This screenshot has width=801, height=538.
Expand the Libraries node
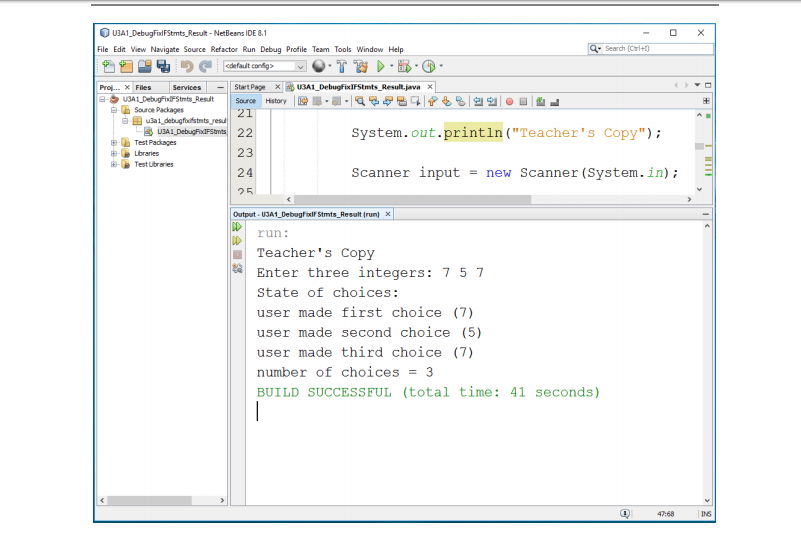(114, 153)
